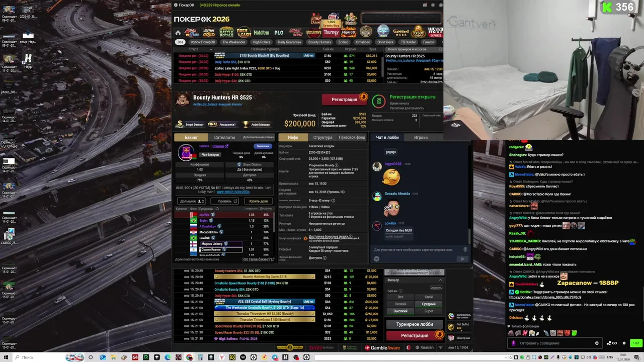The image size is (644, 362).
Task: Switch to the 'Призовой фонд' tab
Action: pyautogui.click(x=352, y=137)
